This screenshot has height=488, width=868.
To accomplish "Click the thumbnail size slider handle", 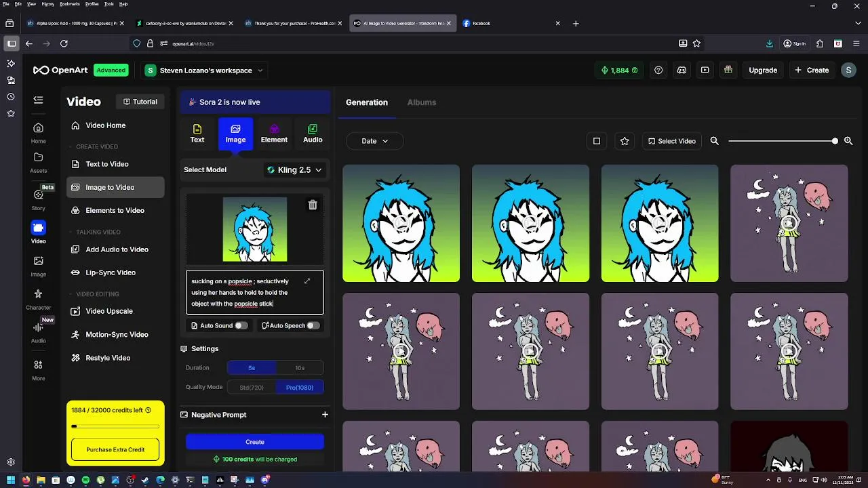I will [835, 141].
